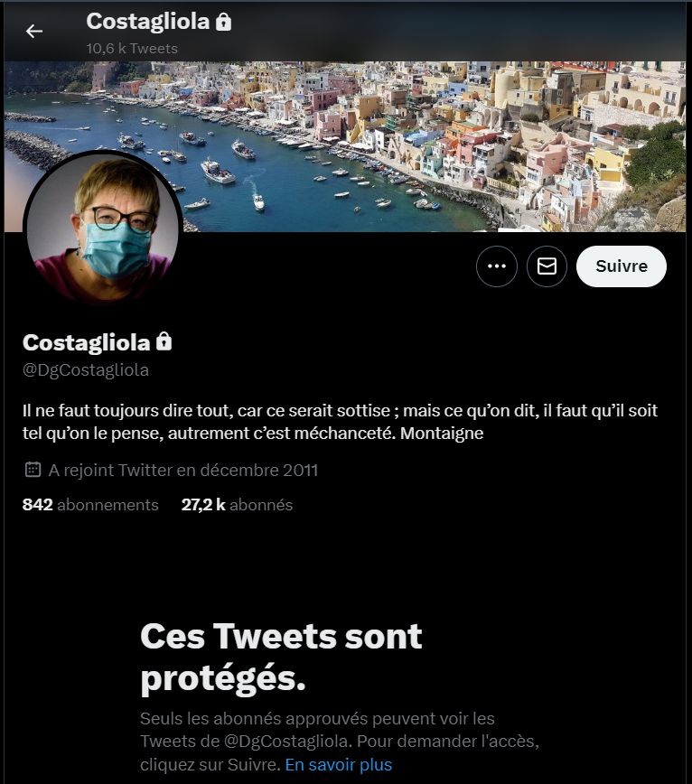Image resolution: width=692 pixels, height=784 pixels.
Task: Click A rejoint Twitter en décembre 2011
Action: click(183, 470)
